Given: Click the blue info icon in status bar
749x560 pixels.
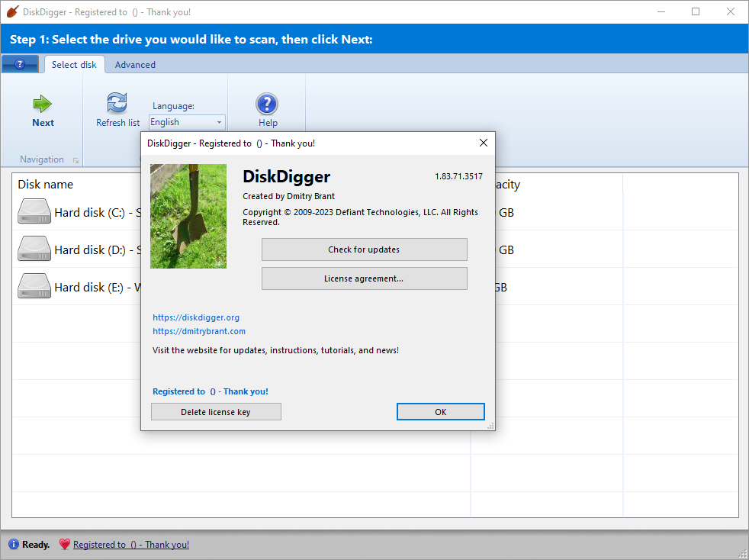Looking at the screenshot, I should click(14, 544).
